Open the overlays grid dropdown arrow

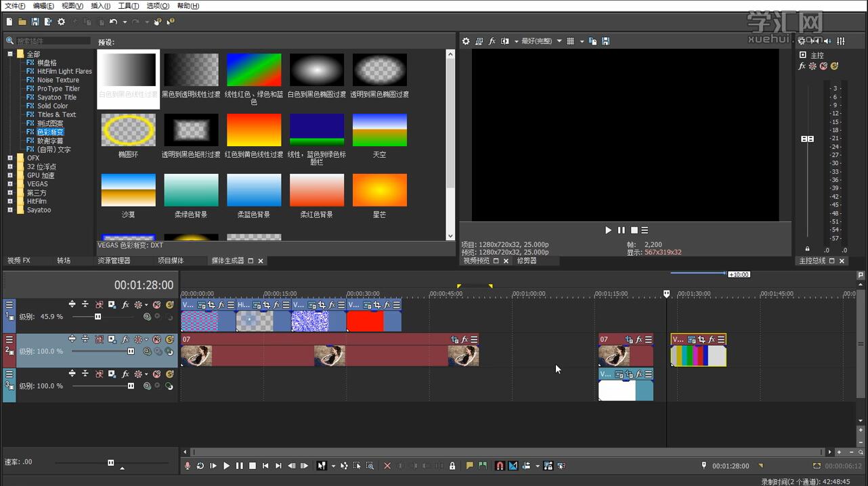click(581, 41)
